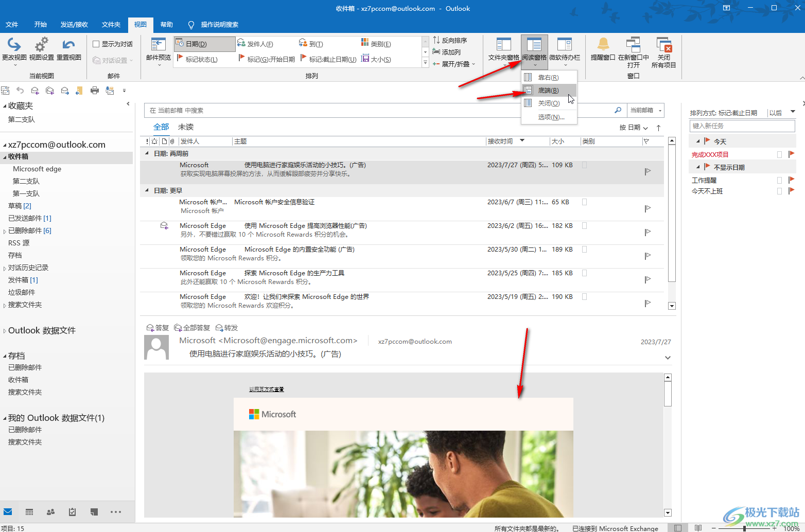Click reading pane scrollbar down arrow
This screenshot has width=805, height=532.
668,512
